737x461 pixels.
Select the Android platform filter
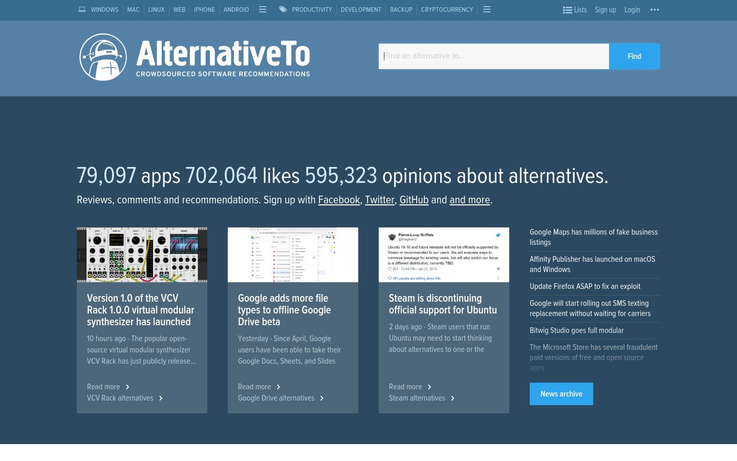236,9
